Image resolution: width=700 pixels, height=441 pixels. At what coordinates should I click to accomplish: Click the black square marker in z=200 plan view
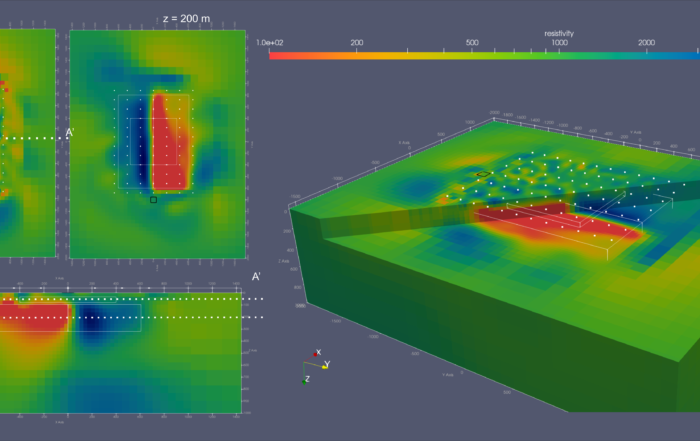[x=153, y=200]
